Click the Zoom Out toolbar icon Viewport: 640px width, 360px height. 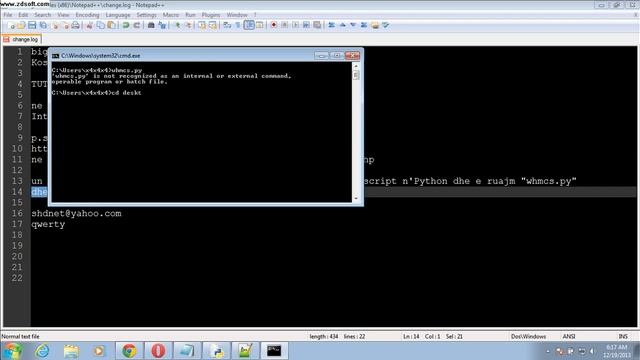(x=189, y=25)
